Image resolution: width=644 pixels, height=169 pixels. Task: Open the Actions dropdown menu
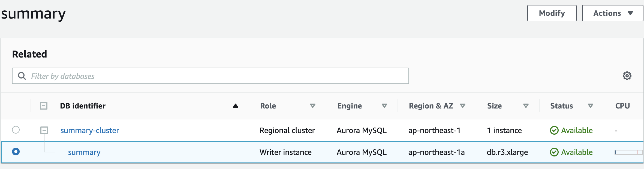[x=612, y=13]
